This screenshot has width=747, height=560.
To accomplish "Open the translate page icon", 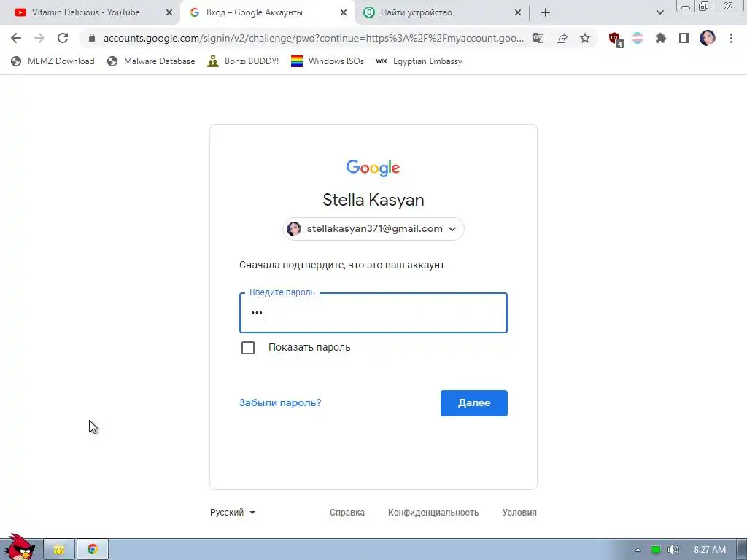I will click(x=538, y=38).
